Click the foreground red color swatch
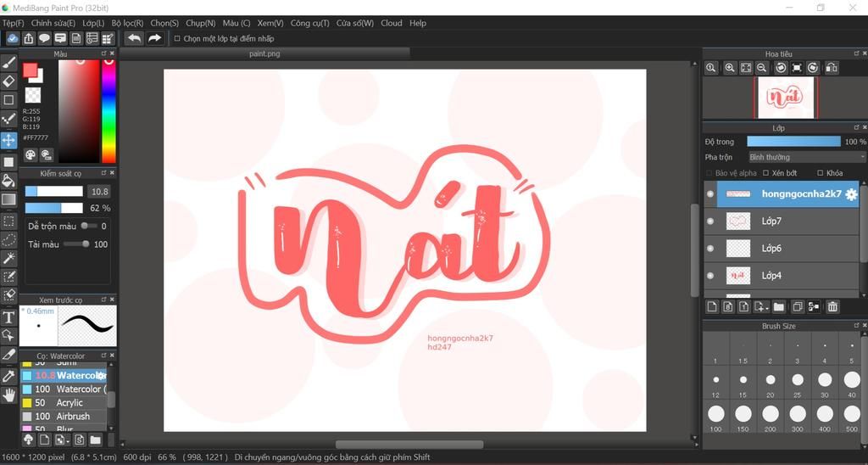 point(30,70)
